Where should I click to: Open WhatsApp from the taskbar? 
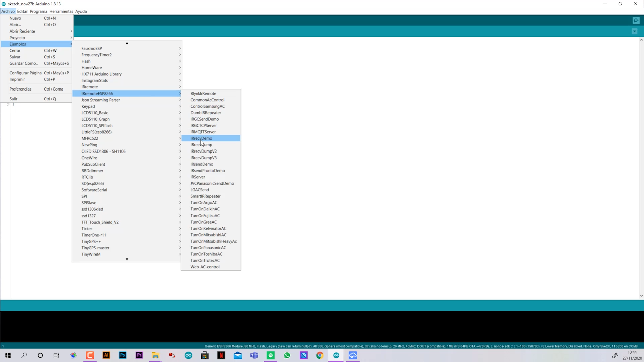pyautogui.click(x=287, y=355)
